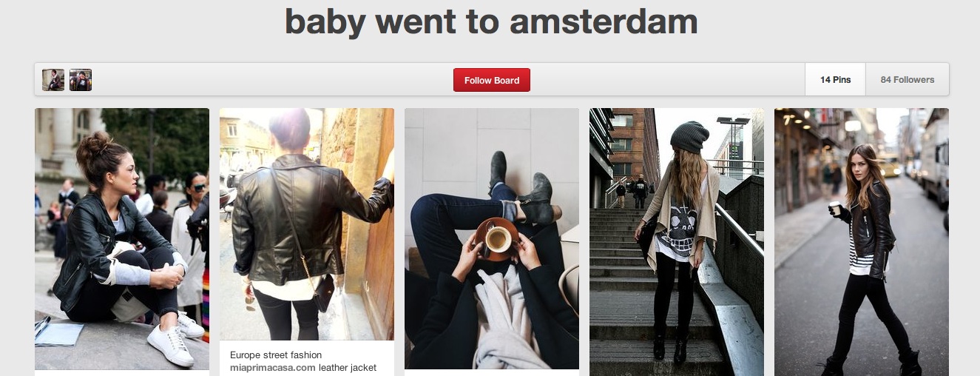Viewport: 980px width, 376px height.
Task: Visit the miaprimacasa.com source link
Action: tap(273, 367)
